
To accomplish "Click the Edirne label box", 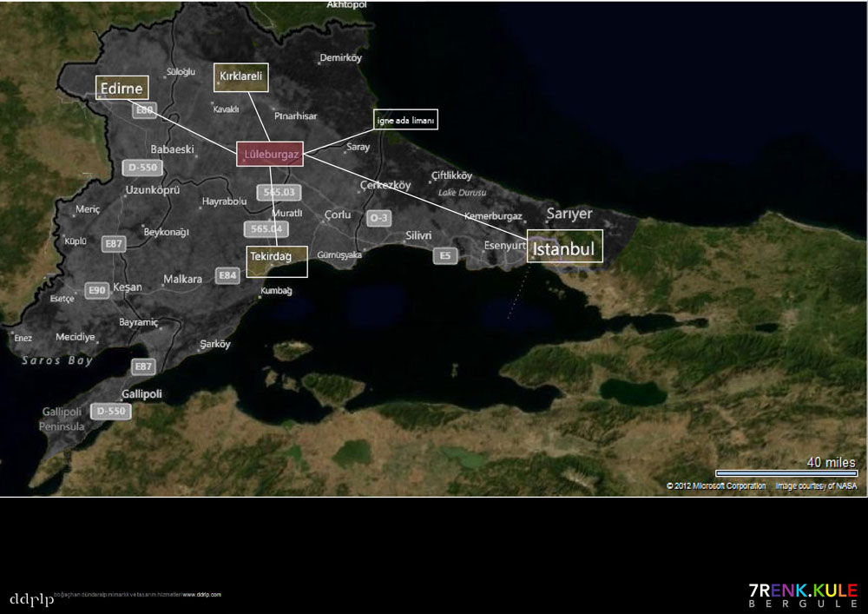I will coord(122,87).
